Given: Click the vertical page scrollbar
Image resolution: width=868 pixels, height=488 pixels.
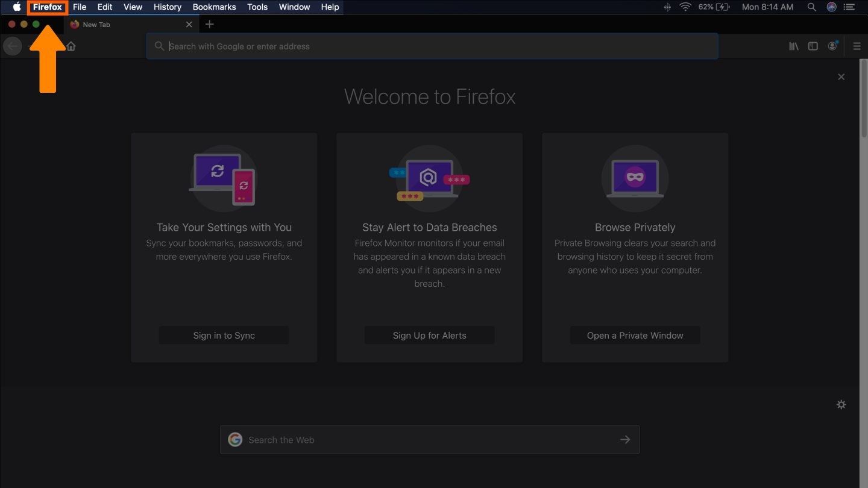Looking at the screenshot, I should (x=864, y=99).
